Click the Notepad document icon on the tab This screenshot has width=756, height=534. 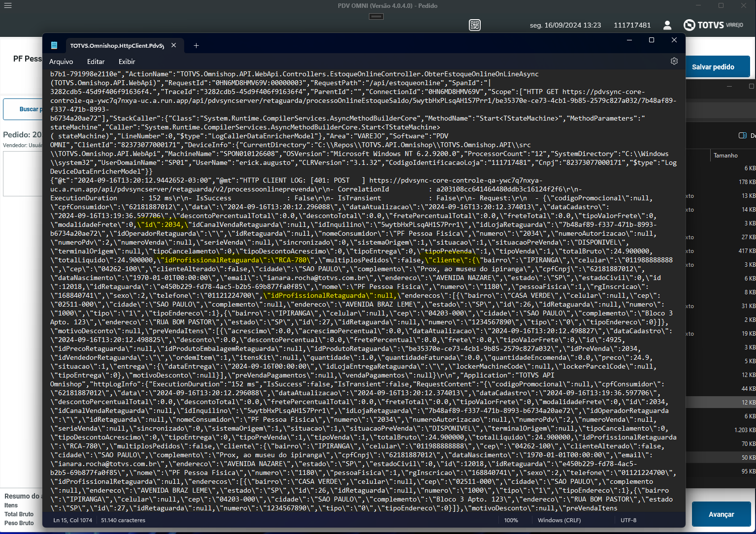(x=54, y=45)
